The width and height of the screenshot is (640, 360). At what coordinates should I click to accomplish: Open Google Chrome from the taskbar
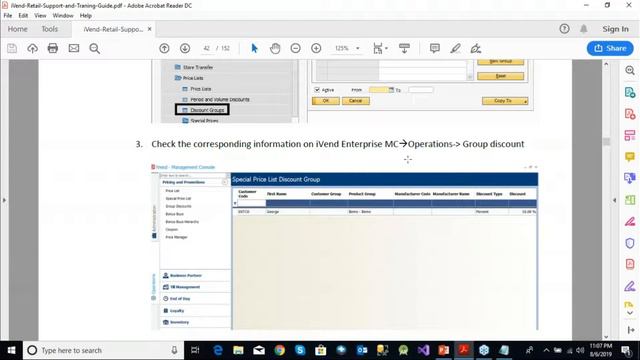280,350
